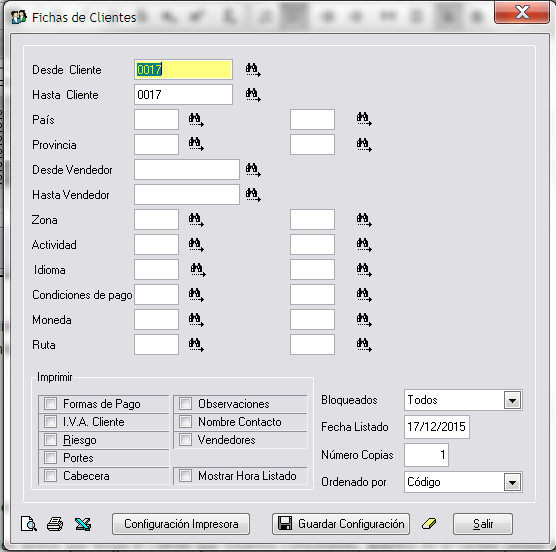This screenshot has height=552, width=556.
Task: Export listing with the Excel icon
Action: 83,524
